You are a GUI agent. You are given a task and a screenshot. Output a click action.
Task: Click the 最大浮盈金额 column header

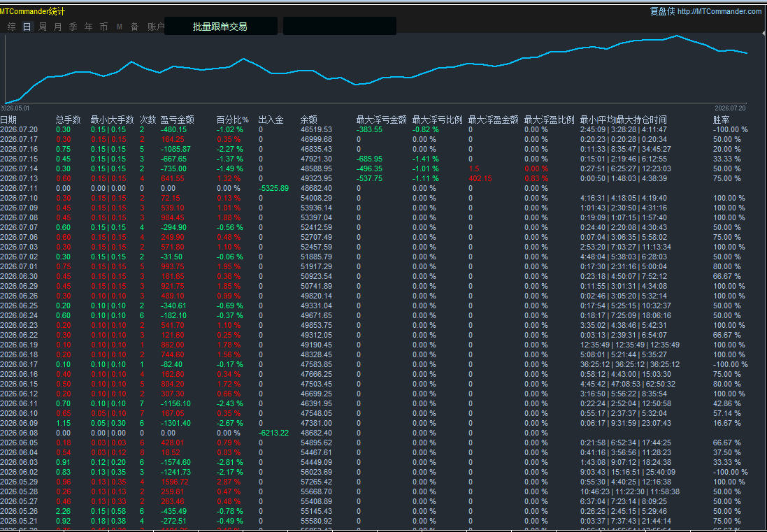pyautogui.click(x=493, y=120)
